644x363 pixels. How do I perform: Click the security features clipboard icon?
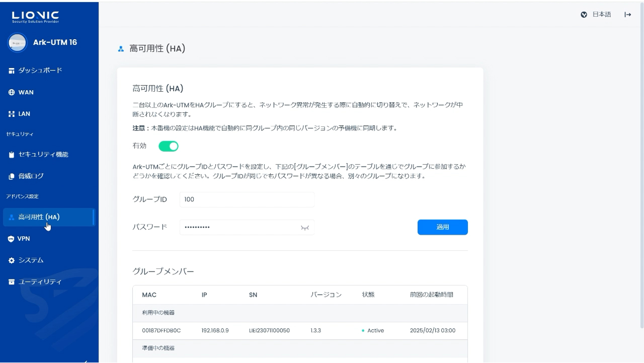click(x=12, y=155)
